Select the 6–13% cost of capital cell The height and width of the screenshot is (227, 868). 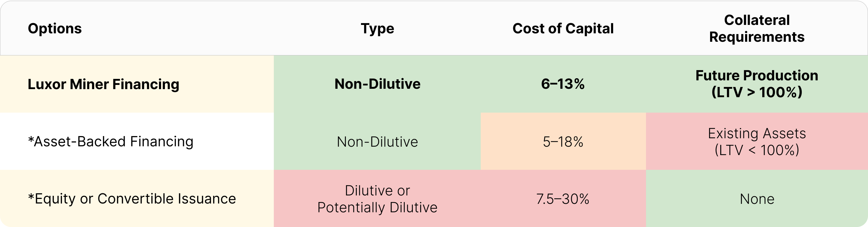coord(563,84)
